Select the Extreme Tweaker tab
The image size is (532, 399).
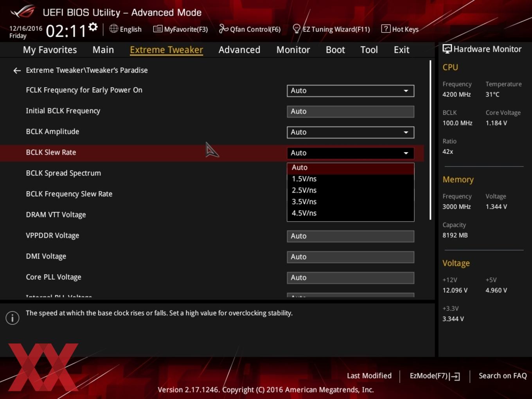(x=166, y=50)
